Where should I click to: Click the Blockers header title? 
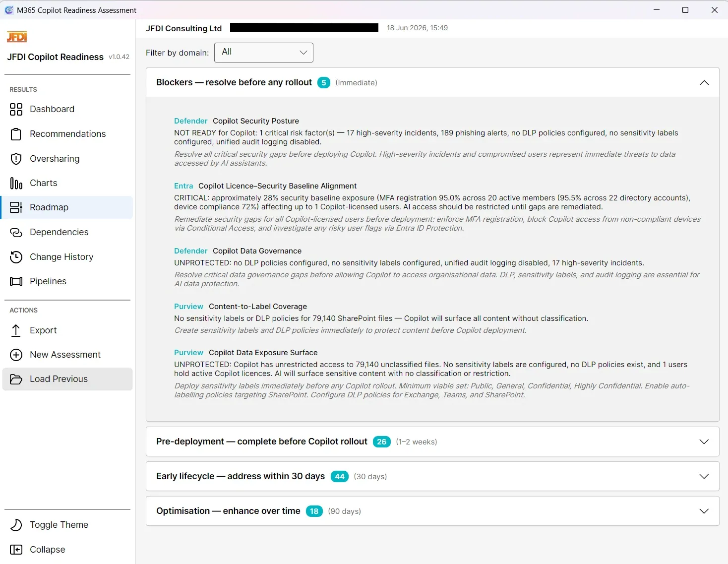[234, 82]
